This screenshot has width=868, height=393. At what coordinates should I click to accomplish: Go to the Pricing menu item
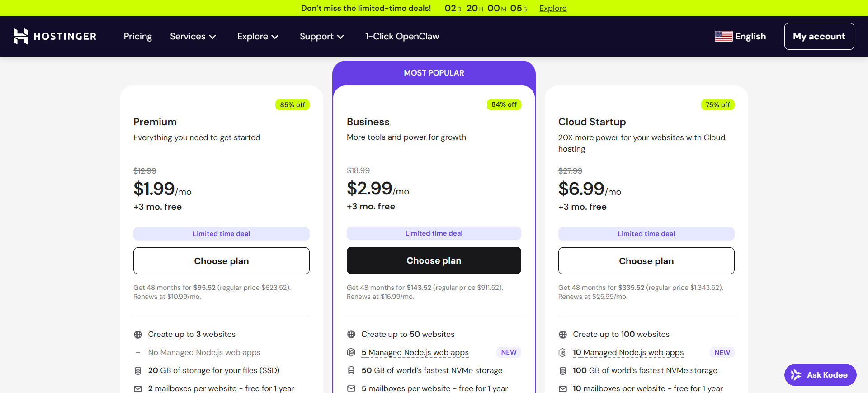[138, 36]
